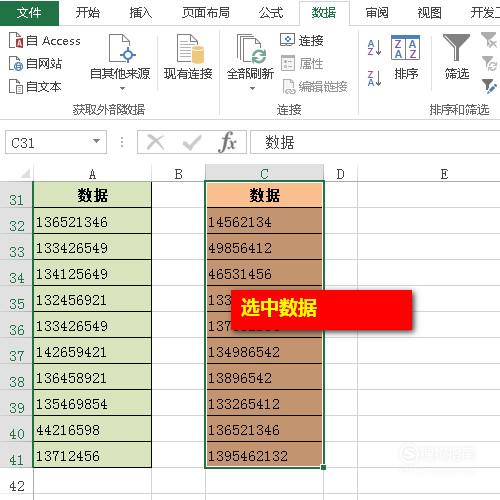Select column B header
This screenshot has width=500, height=500.
[178, 174]
